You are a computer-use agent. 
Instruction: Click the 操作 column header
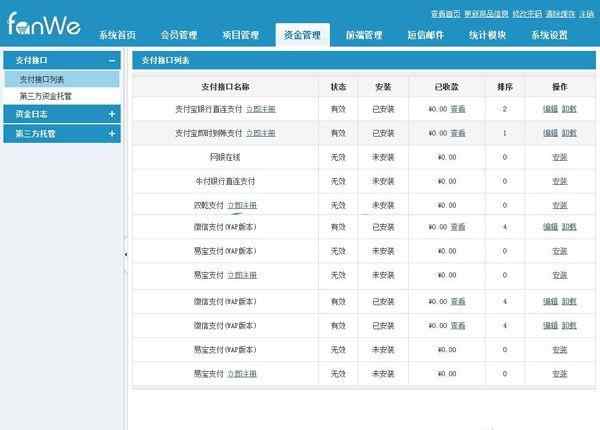[x=559, y=87]
